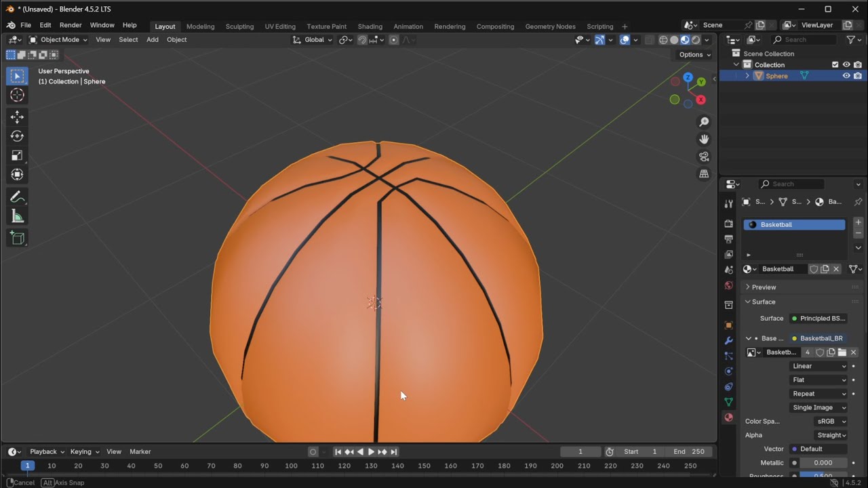Open Global transform orientation dropdown
The width and height of the screenshot is (868, 488).
tap(313, 39)
